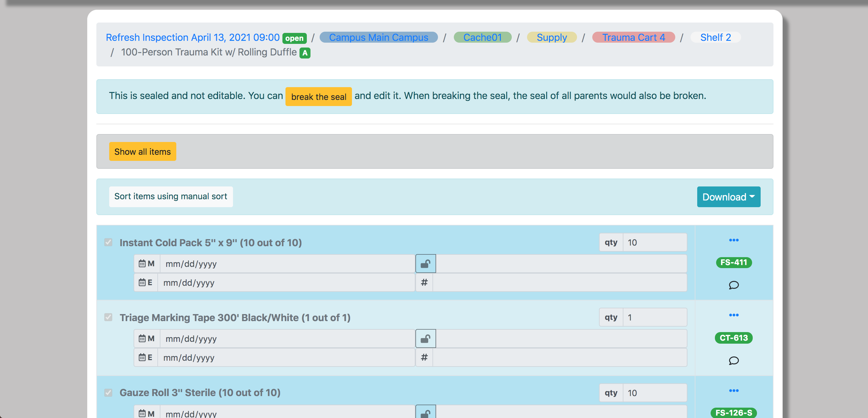Click Instant Cold Pack seal text field
The image size is (868, 418).
pyautogui.click(x=561, y=264)
